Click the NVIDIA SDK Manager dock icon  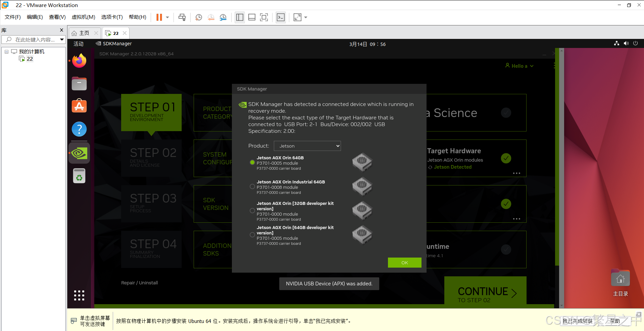(79, 153)
